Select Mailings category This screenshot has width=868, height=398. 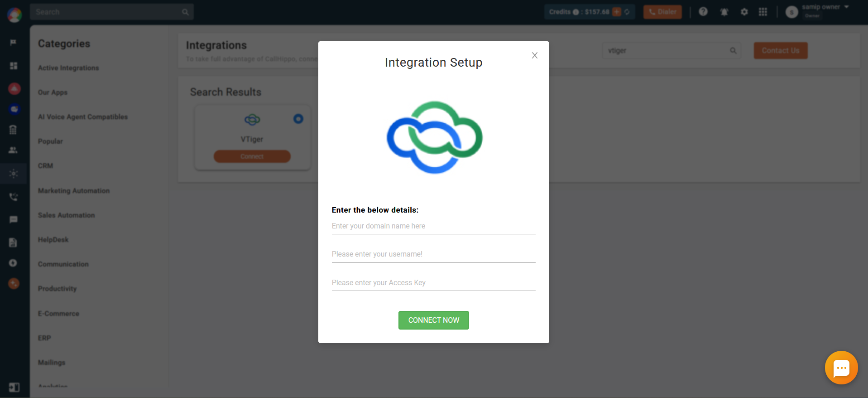pyautogui.click(x=52, y=362)
